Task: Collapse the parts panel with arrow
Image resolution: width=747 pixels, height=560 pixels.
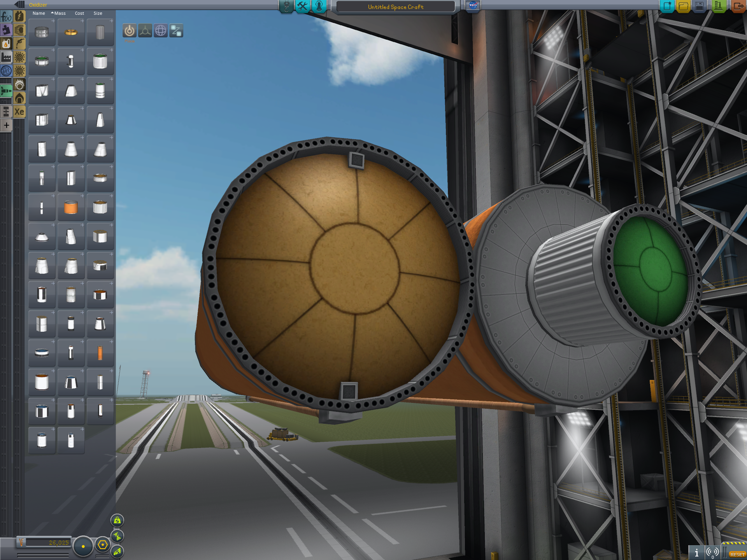Action: pyautogui.click(x=19, y=4)
